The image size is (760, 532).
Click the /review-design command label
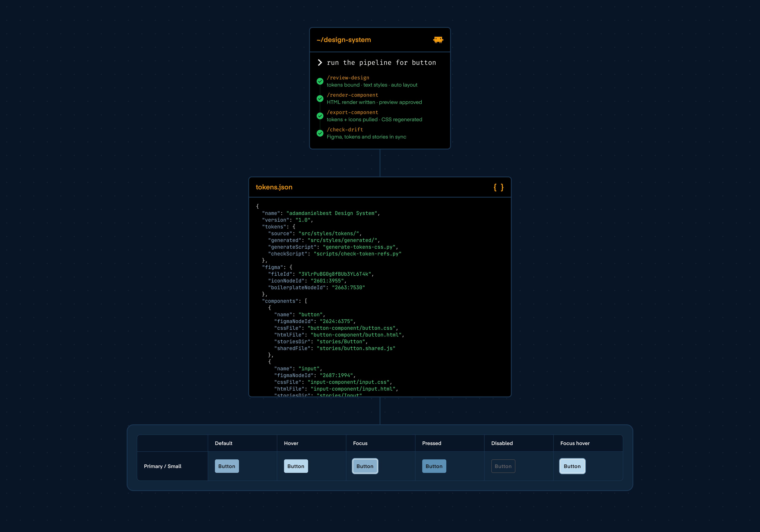(x=348, y=78)
